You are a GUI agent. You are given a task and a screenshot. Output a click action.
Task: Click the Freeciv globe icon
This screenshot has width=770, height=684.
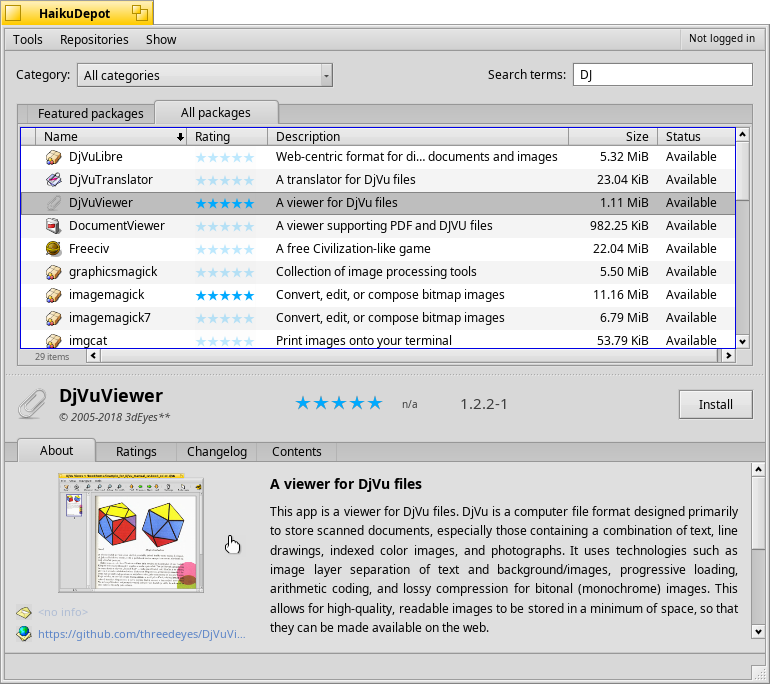click(x=54, y=249)
